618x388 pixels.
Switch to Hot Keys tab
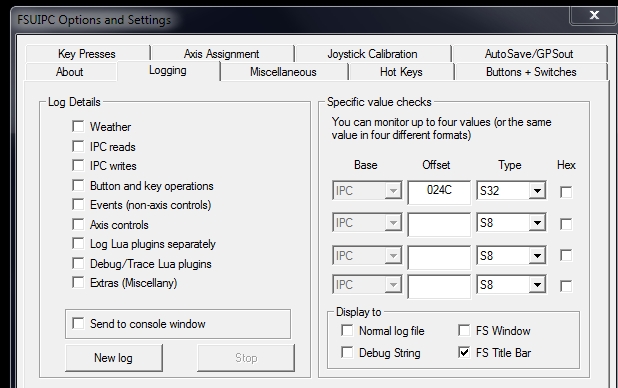401,72
